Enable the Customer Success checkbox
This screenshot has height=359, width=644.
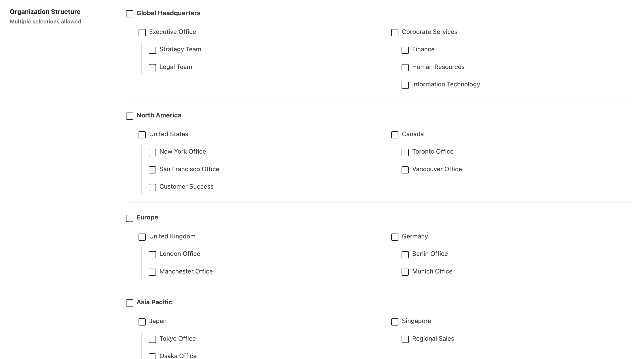click(x=152, y=187)
